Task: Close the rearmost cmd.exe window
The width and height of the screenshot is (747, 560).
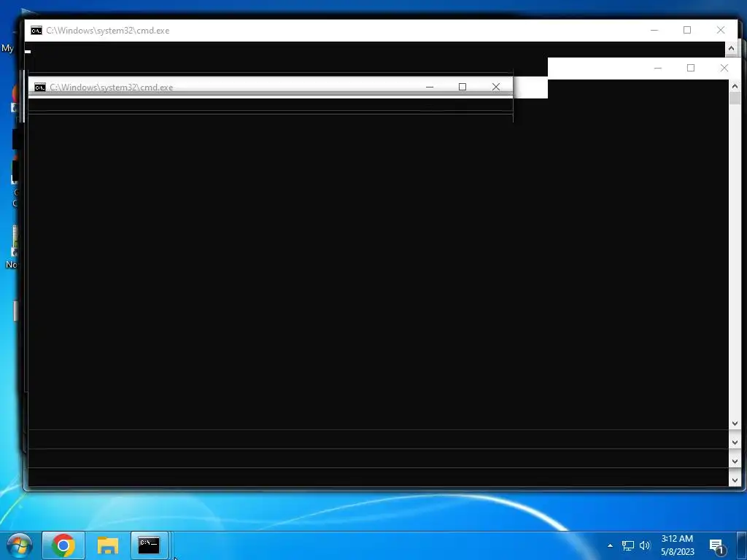Action: (x=721, y=30)
